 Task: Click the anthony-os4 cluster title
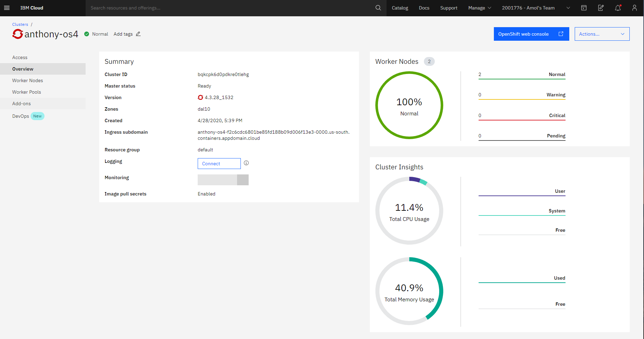tap(51, 34)
